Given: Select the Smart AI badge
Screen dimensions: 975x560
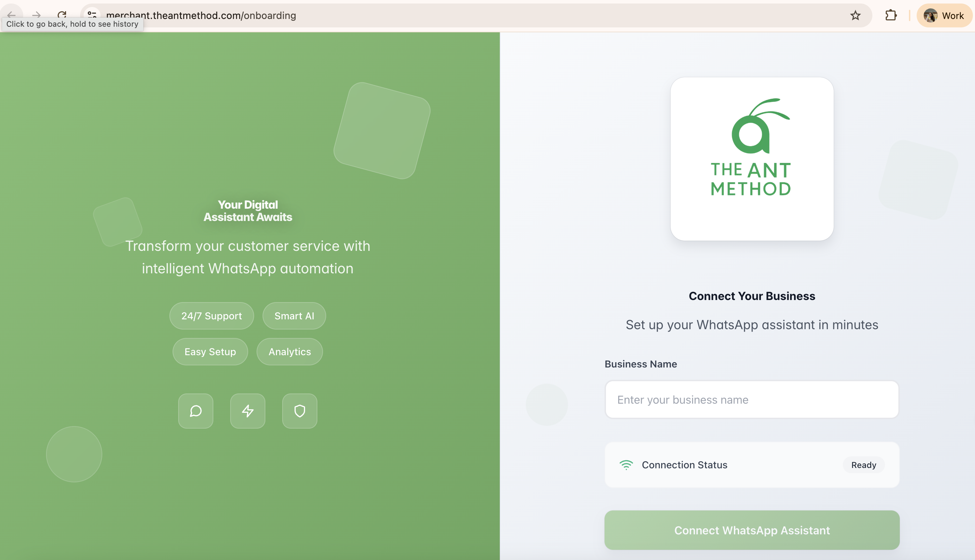Looking at the screenshot, I should point(294,316).
